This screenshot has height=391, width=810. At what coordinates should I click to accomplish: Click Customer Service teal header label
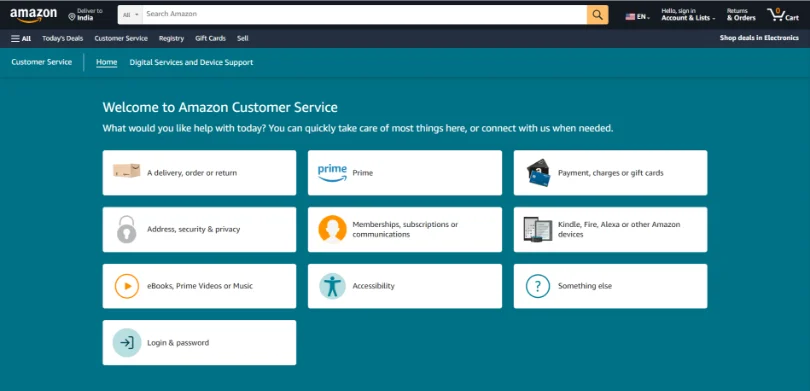click(x=41, y=62)
